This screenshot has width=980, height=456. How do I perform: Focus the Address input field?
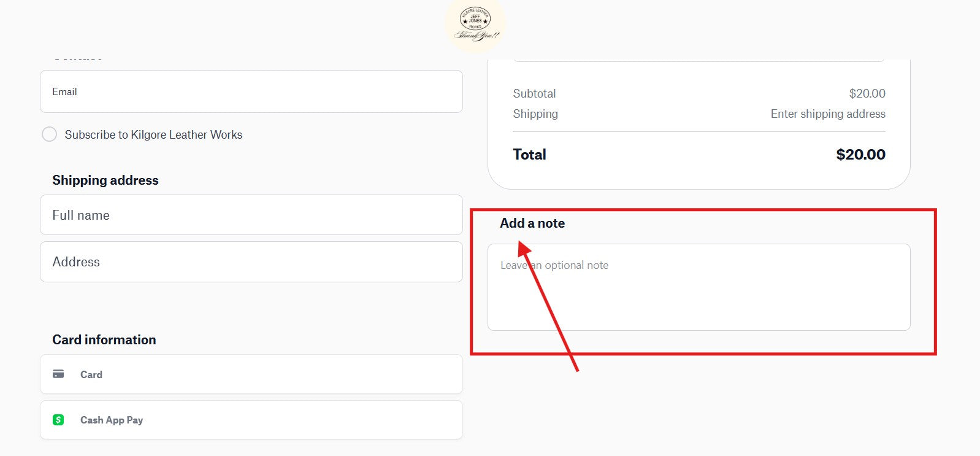[251, 262]
